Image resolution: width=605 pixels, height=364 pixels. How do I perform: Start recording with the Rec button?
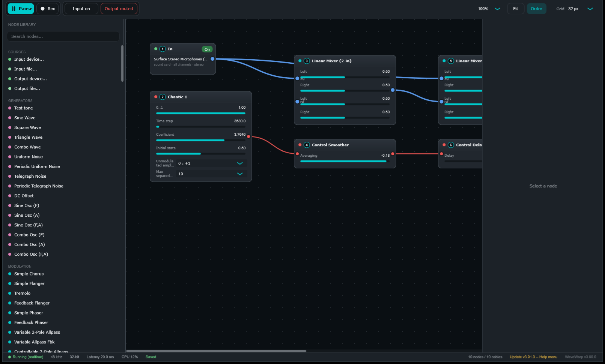(48, 9)
